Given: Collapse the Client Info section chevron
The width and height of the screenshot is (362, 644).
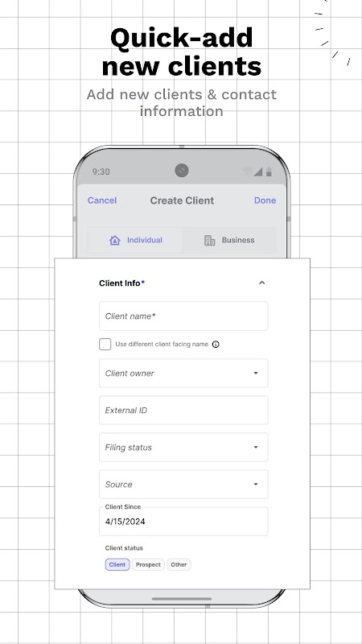Looking at the screenshot, I should [262, 283].
